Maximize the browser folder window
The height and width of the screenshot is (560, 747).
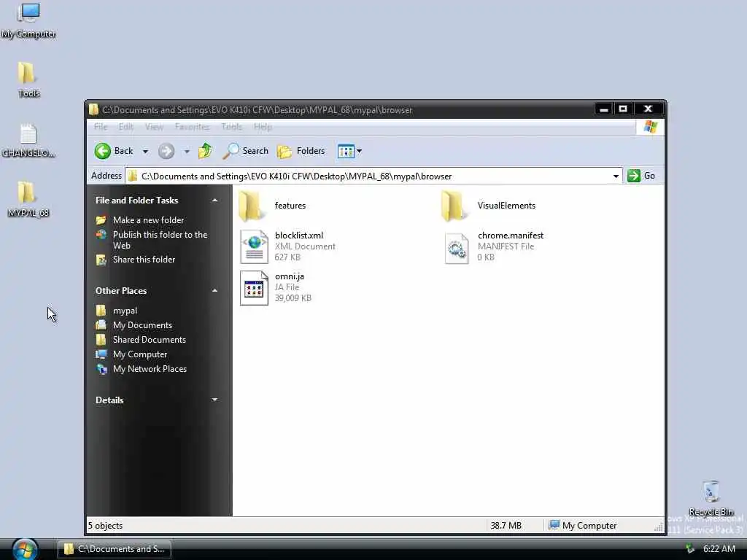tap(622, 109)
